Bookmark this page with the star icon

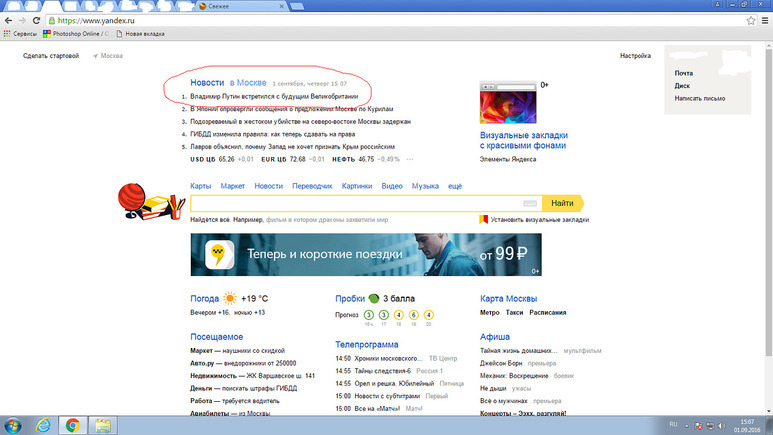tap(751, 20)
